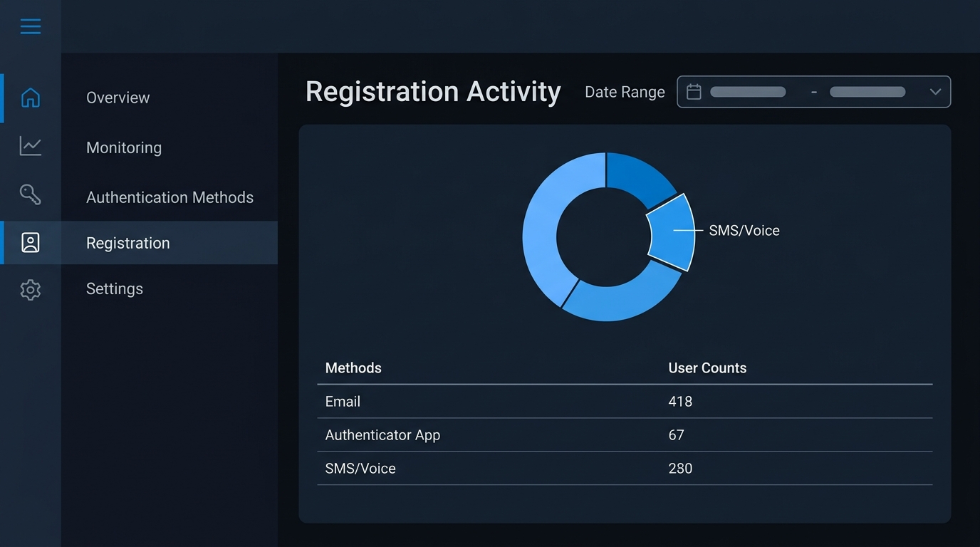Click the home icon in sidebar

[31, 98]
